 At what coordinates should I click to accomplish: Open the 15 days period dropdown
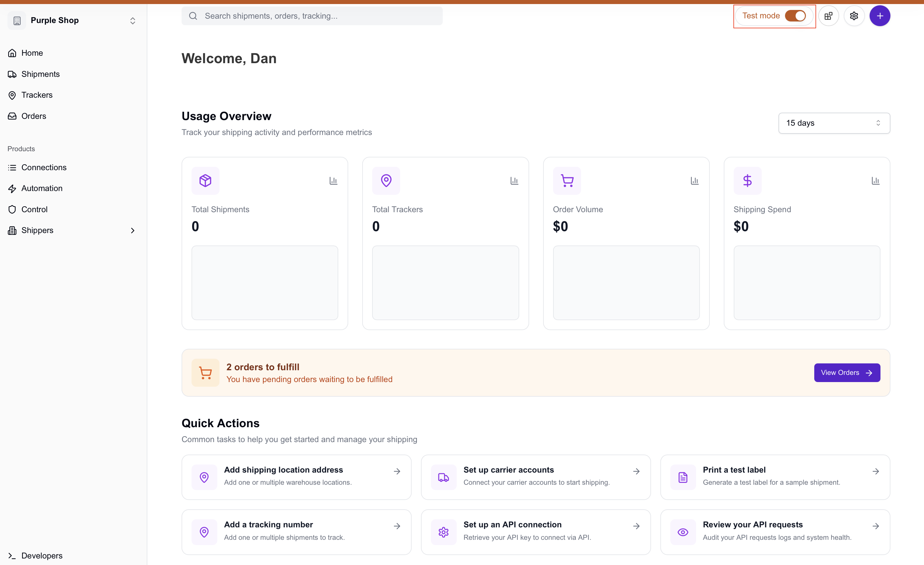pos(834,123)
